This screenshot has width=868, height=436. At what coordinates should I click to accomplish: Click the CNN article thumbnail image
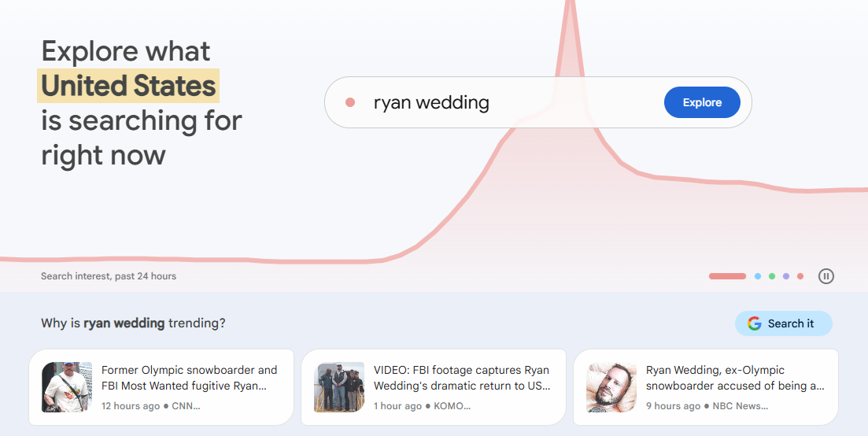pyautogui.click(x=67, y=387)
